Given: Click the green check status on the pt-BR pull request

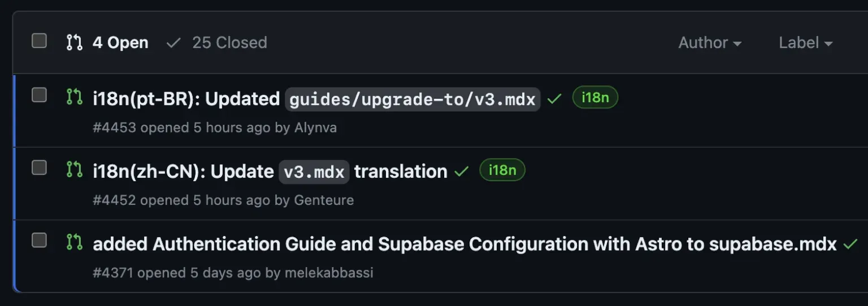Looking at the screenshot, I should coord(554,99).
